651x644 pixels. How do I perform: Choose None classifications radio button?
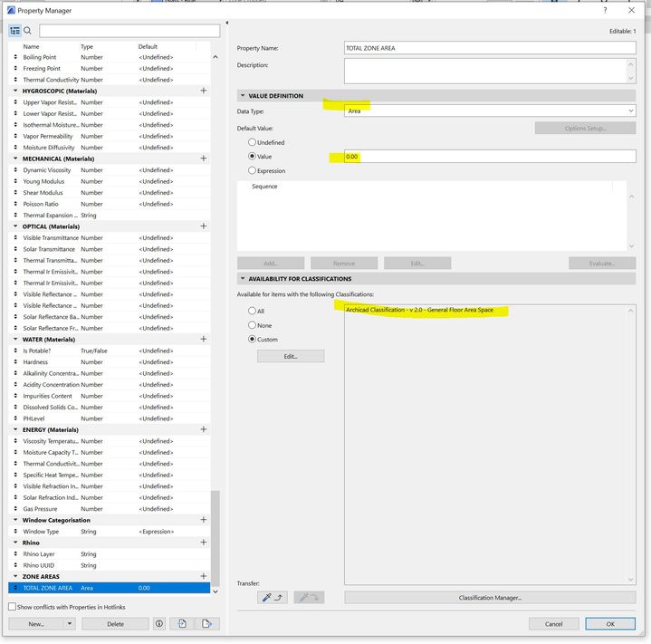click(252, 325)
